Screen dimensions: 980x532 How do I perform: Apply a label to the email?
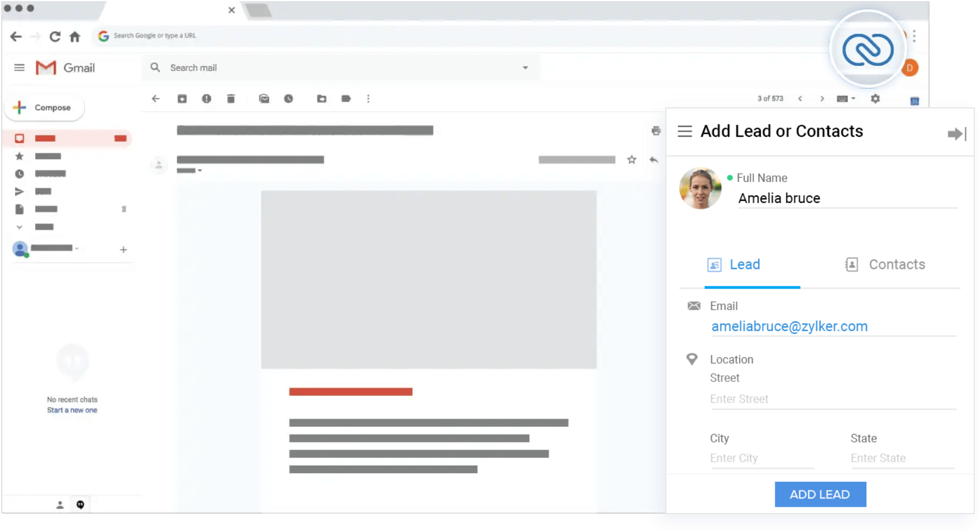pos(346,99)
